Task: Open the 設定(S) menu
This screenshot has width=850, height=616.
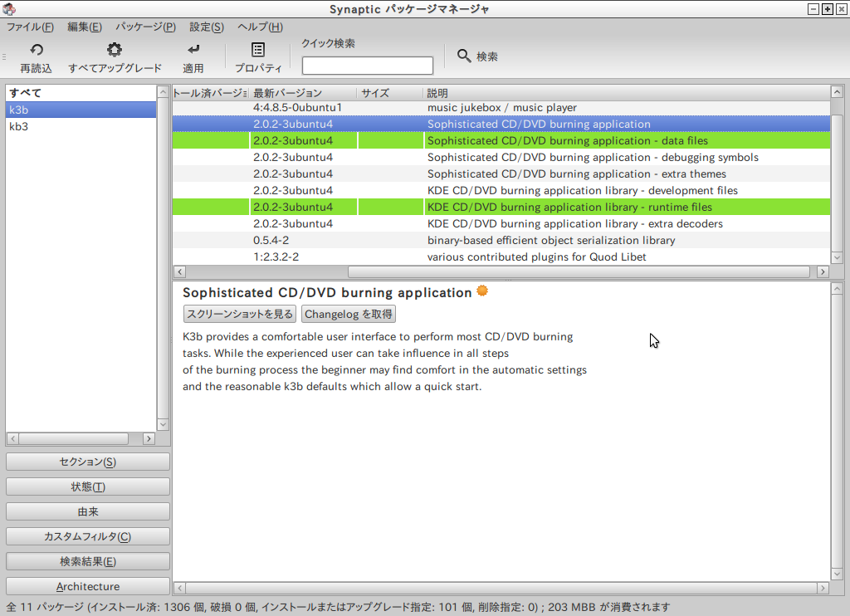Action: 207,27
